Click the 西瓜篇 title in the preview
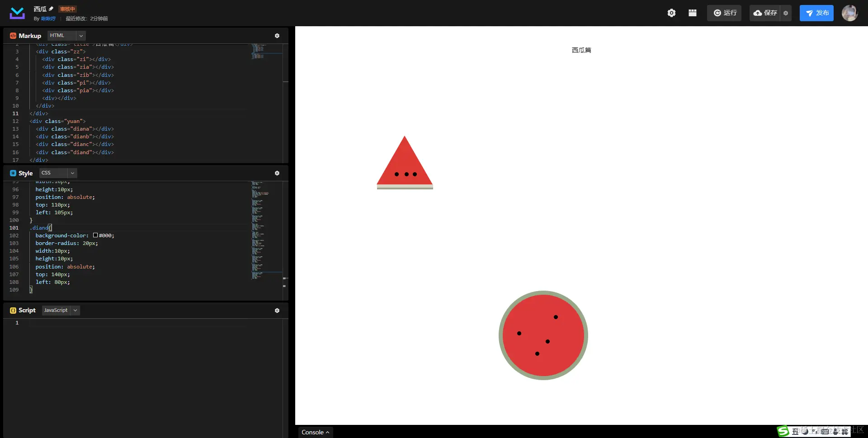 pyautogui.click(x=581, y=50)
